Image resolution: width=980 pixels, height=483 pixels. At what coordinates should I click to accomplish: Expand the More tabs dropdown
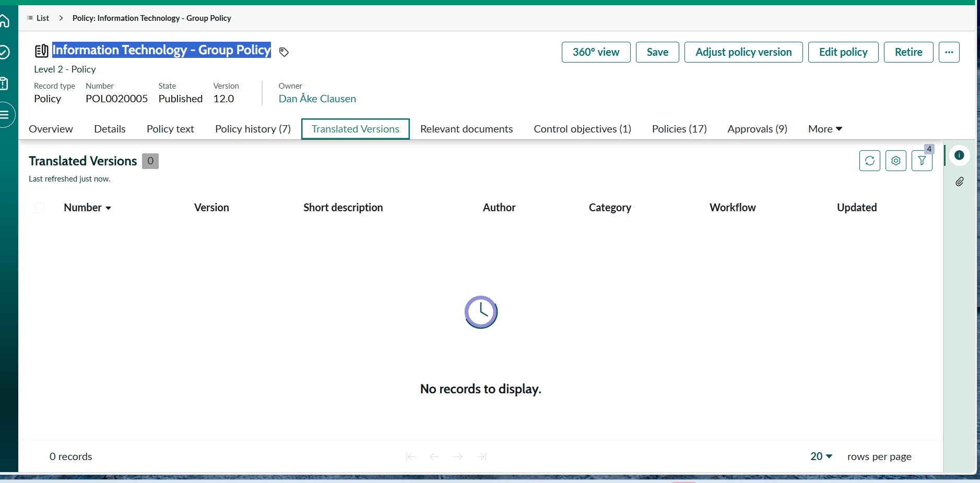pos(825,129)
